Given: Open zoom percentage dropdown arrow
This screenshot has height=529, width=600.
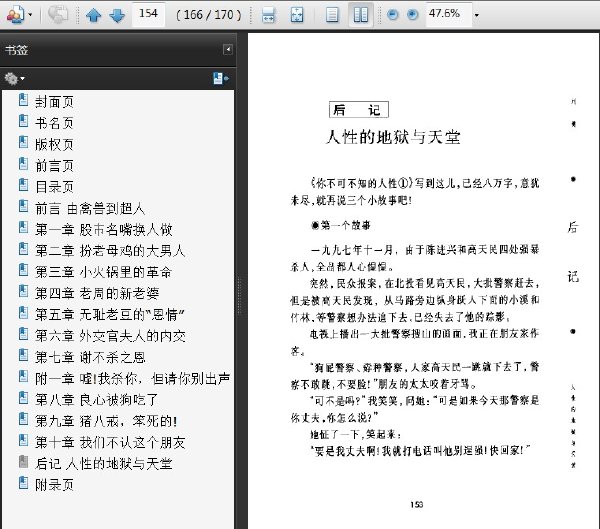Looking at the screenshot, I should coord(477,15).
